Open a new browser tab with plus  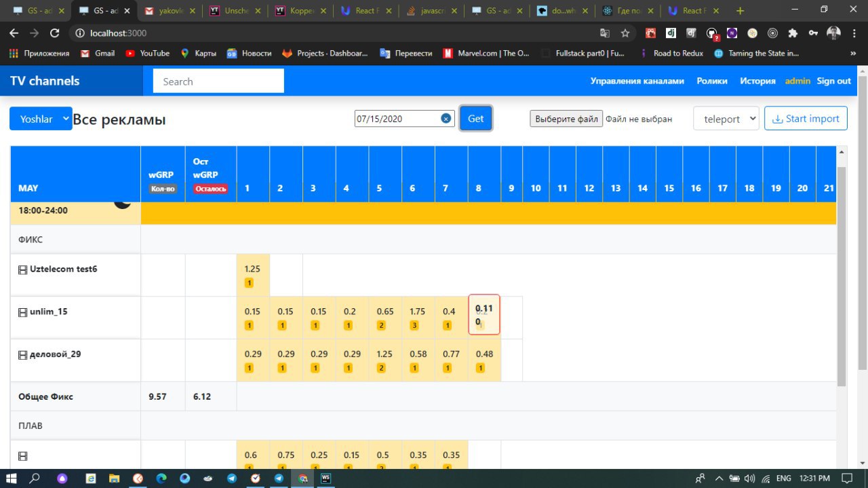pos(740,11)
